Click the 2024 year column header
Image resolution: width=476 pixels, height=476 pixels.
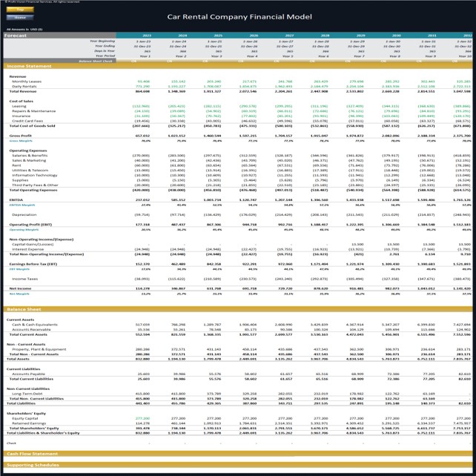182,36
